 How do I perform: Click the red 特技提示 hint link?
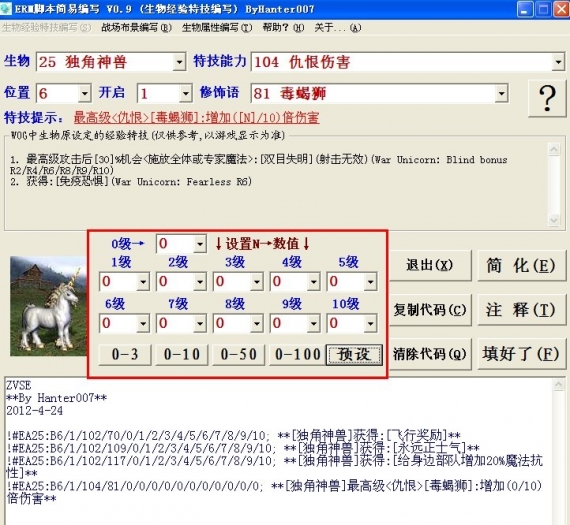click(x=197, y=117)
